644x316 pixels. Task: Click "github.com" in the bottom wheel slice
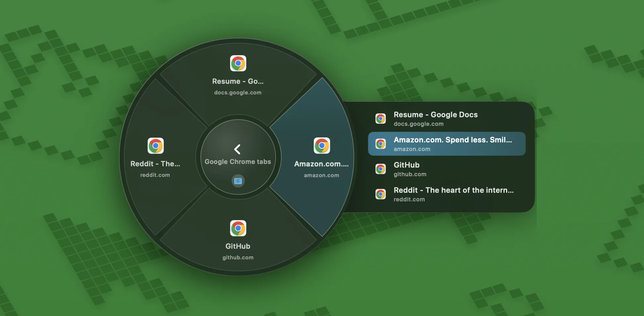click(x=238, y=257)
